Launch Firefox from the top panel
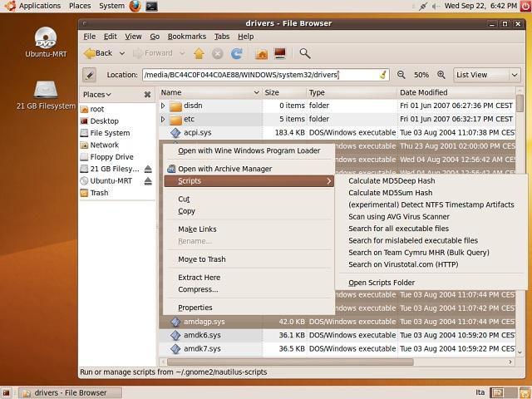The height and width of the screenshot is (399, 532). (135, 6)
